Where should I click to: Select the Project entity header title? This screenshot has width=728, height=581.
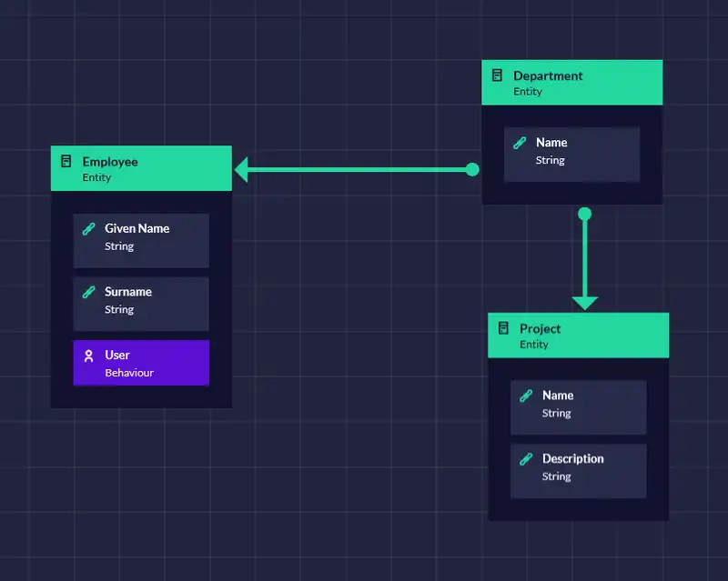[x=540, y=328]
